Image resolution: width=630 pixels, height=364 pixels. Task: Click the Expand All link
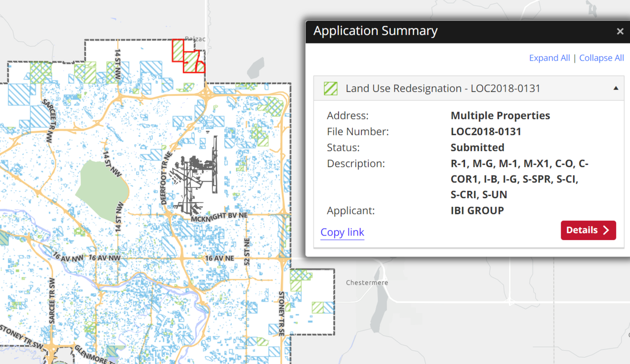tap(549, 58)
